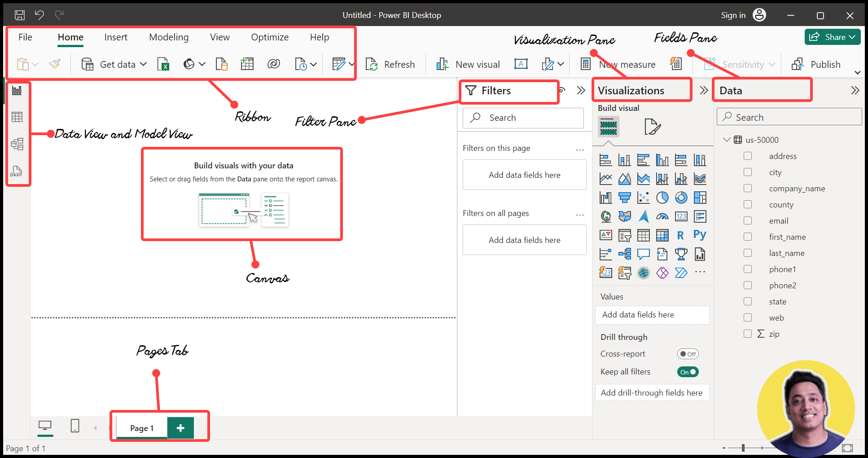Viewport: 868px width, 458px height.
Task: Click the Enter data table icon
Action: pos(247,64)
